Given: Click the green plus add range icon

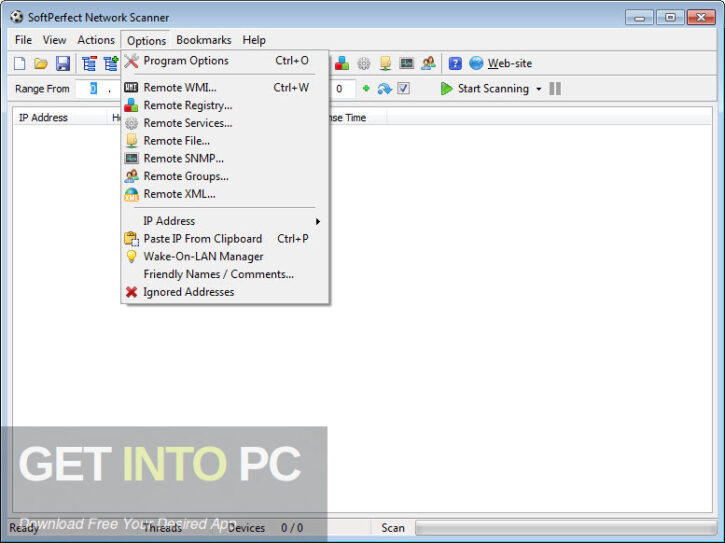Looking at the screenshot, I should [x=366, y=88].
